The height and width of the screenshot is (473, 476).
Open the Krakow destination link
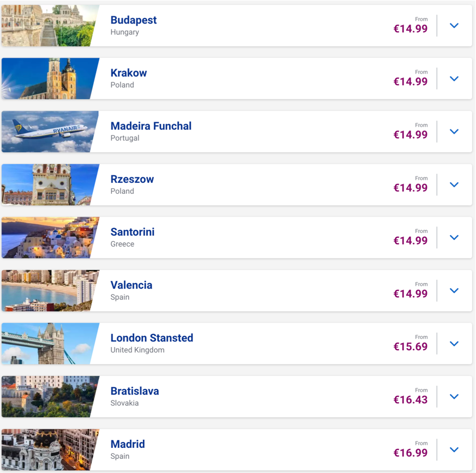[x=129, y=73]
